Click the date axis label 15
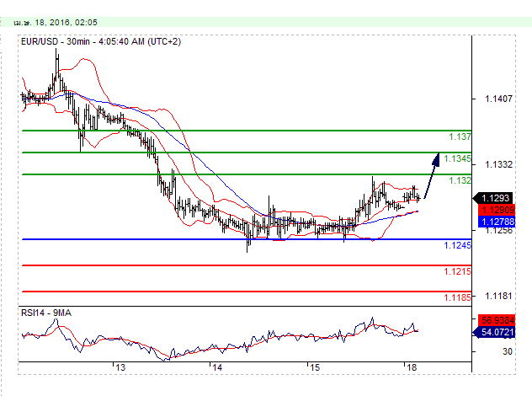The height and width of the screenshot is (396, 532). (315, 367)
